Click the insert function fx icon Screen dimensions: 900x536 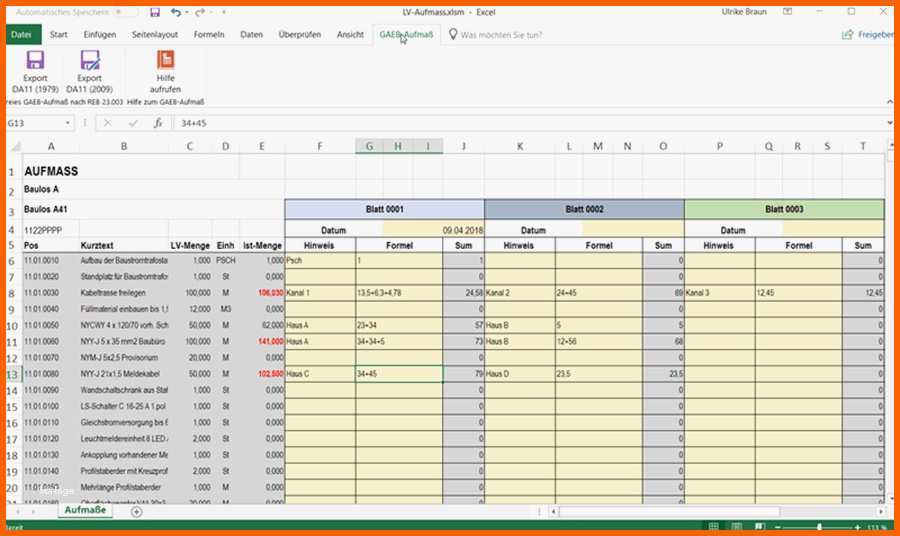(158, 123)
